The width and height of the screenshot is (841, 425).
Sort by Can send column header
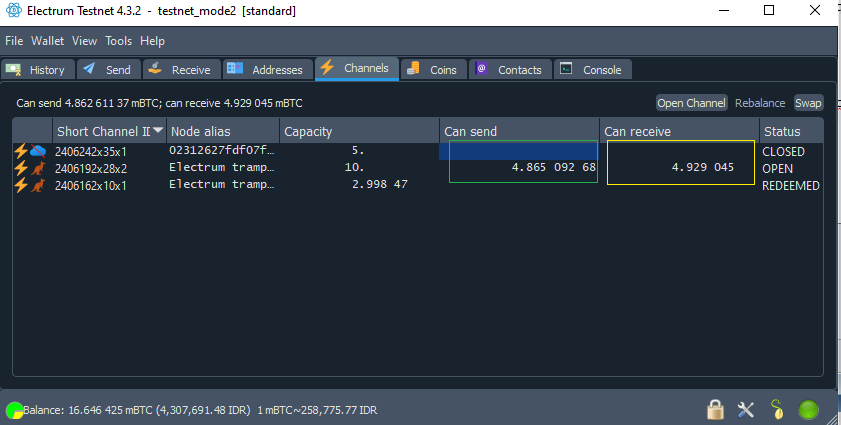pyautogui.click(x=519, y=131)
